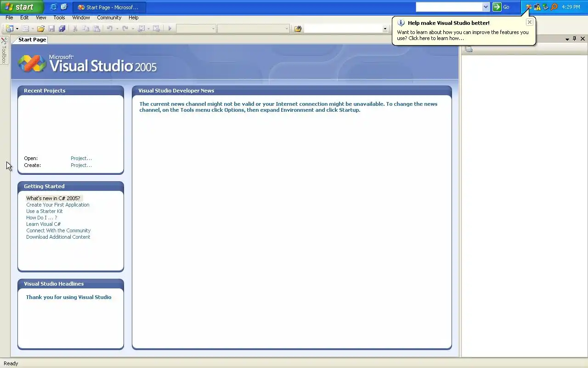This screenshot has height=368, width=588.
Task: Click the Ready status bar text
Action: point(11,363)
